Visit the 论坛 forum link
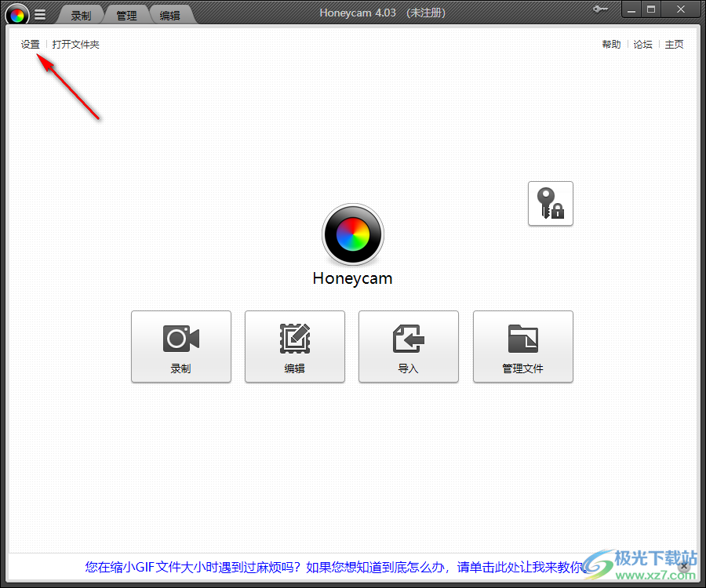 point(643,44)
